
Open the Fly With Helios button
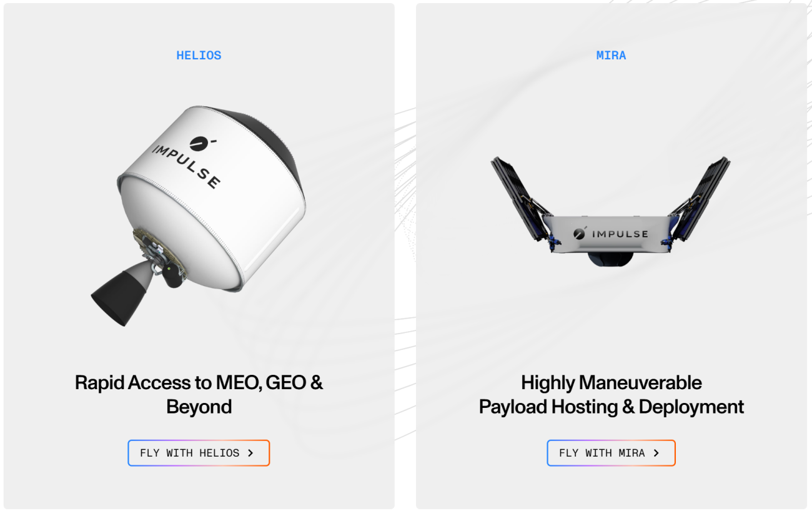199,453
